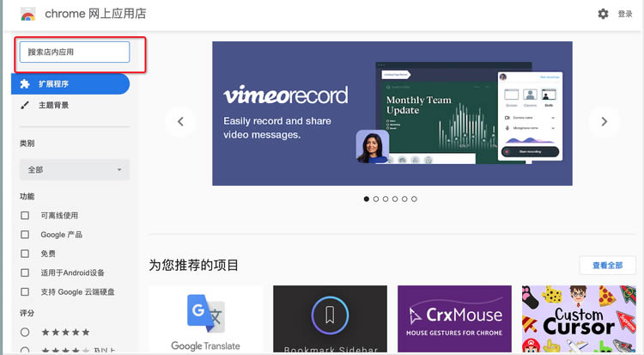Click the previous slide arrow on carousel
Image resolution: width=644 pixels, height=355 pixels.
click(x=180, y=121)
